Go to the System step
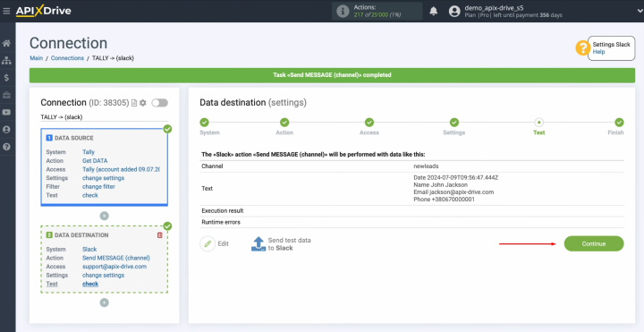This screenshot has width=644, height=332. (204, 122)
